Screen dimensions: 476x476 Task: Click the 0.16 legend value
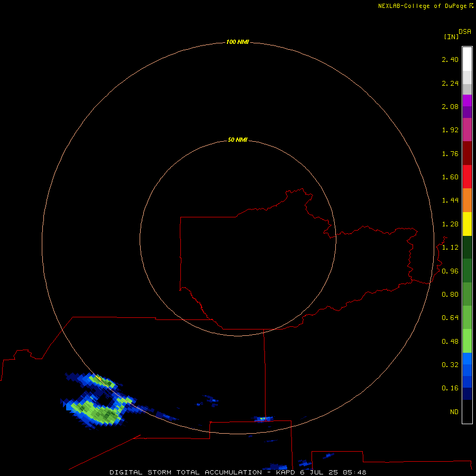click(x=450, y=388)
